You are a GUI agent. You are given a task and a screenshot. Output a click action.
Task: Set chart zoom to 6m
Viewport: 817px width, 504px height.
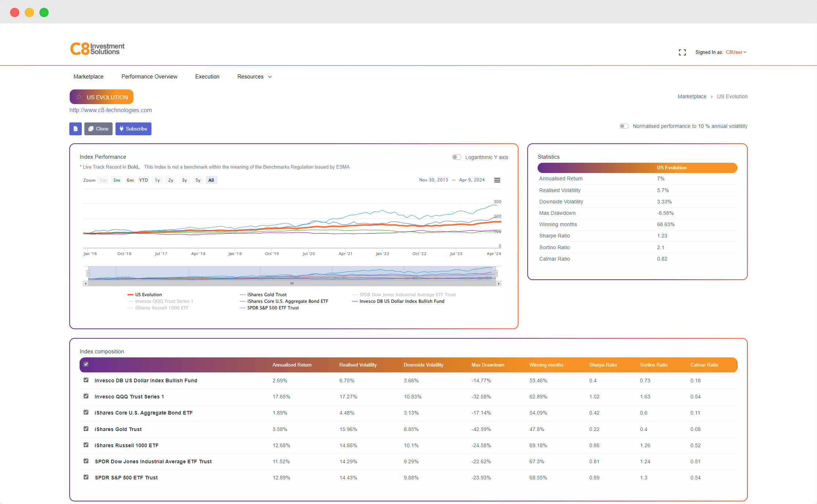tap(130, 180)
